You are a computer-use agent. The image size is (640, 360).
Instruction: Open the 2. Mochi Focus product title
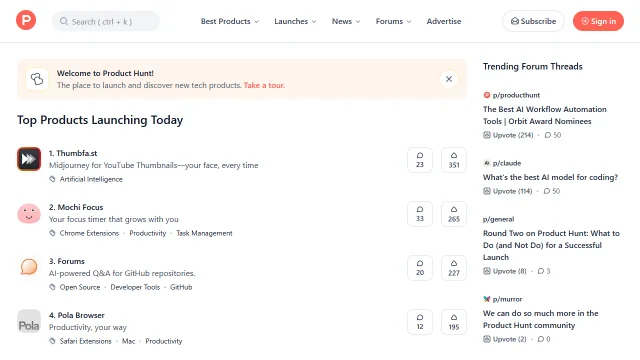point(76,207)
